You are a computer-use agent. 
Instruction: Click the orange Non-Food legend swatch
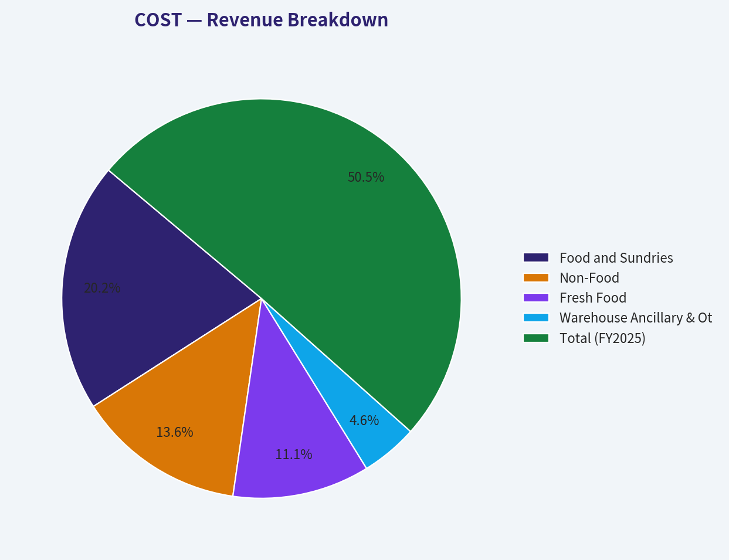(536, 277)
